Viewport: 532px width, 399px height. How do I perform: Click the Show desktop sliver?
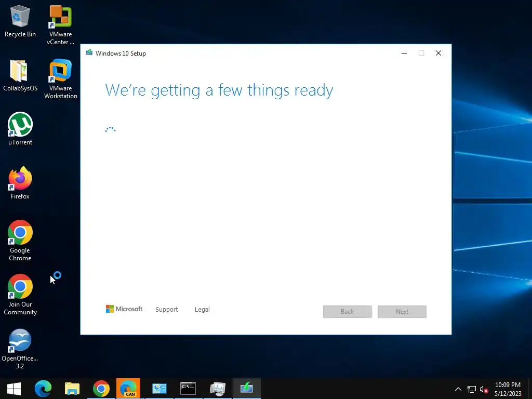[530, 389]
